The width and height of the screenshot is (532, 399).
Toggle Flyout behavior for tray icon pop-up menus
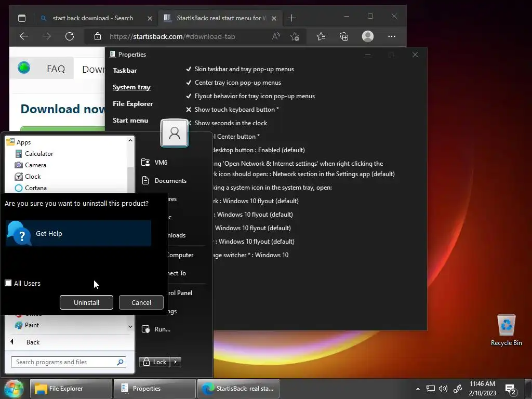pos(250,96)
